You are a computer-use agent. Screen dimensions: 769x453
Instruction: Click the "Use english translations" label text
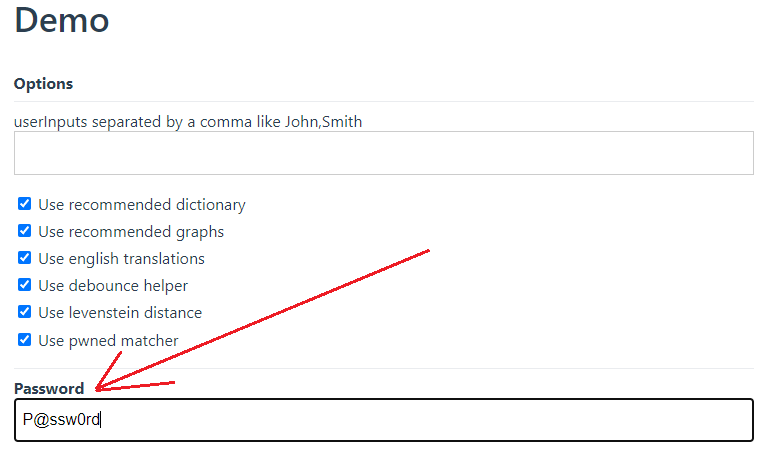(121, 259)
